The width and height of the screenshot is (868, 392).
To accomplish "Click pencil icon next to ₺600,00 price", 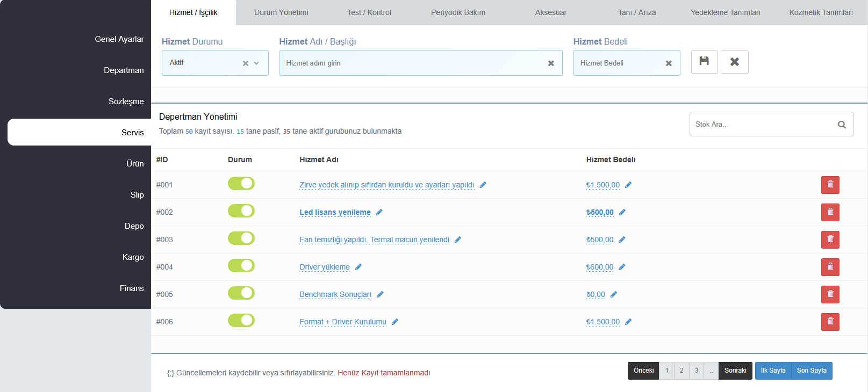I will [622, 267].
